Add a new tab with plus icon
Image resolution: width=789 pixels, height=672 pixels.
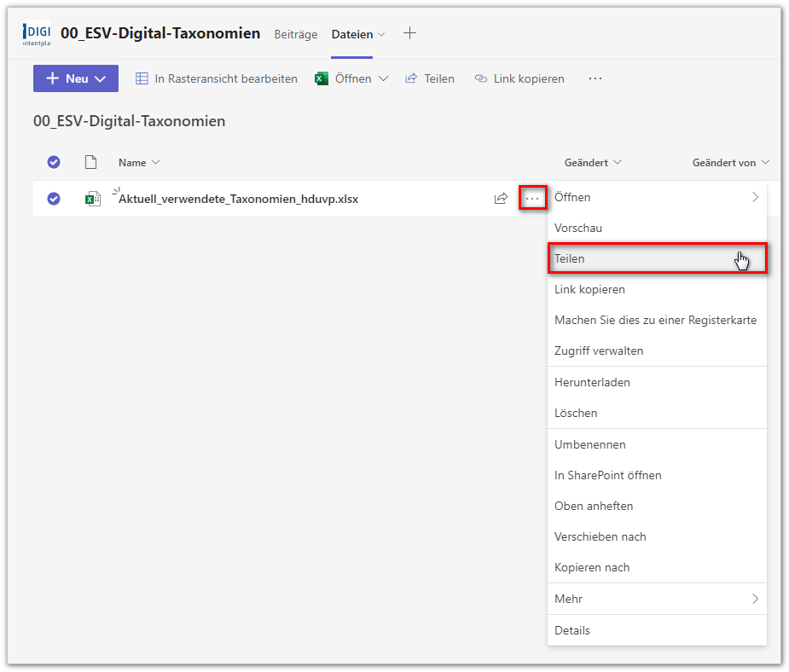tap(409, 33)
